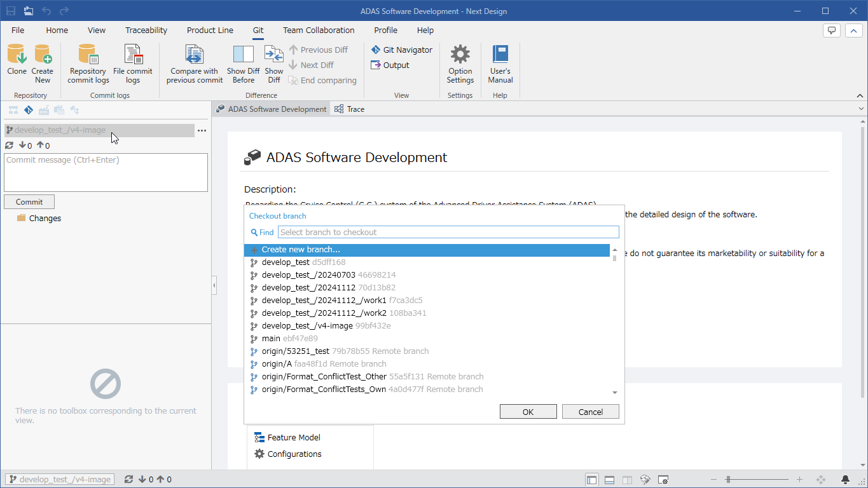Click the Commit button
The height and width of the screenshot is (488, 868).
[29, 201]
